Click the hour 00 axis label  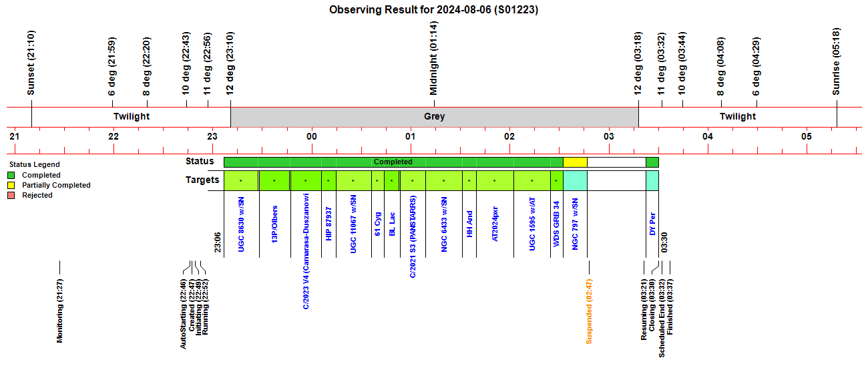(311, 136)
